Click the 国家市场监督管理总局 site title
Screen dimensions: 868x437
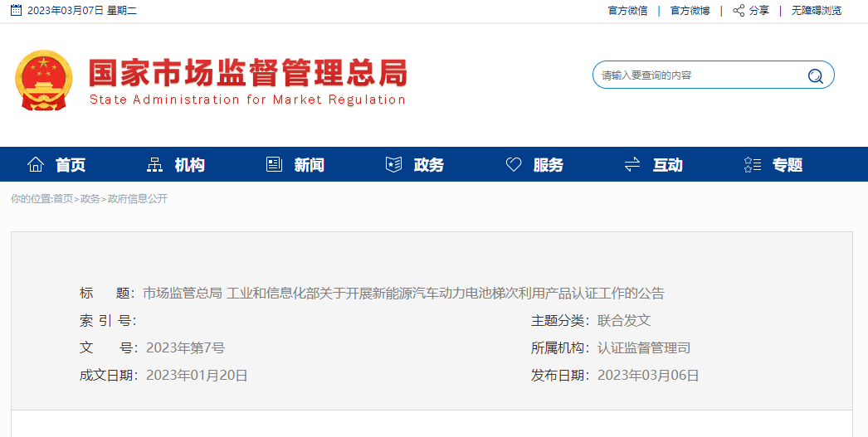click(x=247, y=74)
